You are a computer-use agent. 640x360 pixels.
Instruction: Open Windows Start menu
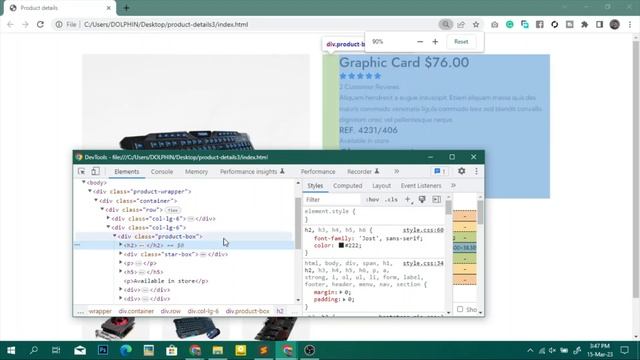(11, 350)
